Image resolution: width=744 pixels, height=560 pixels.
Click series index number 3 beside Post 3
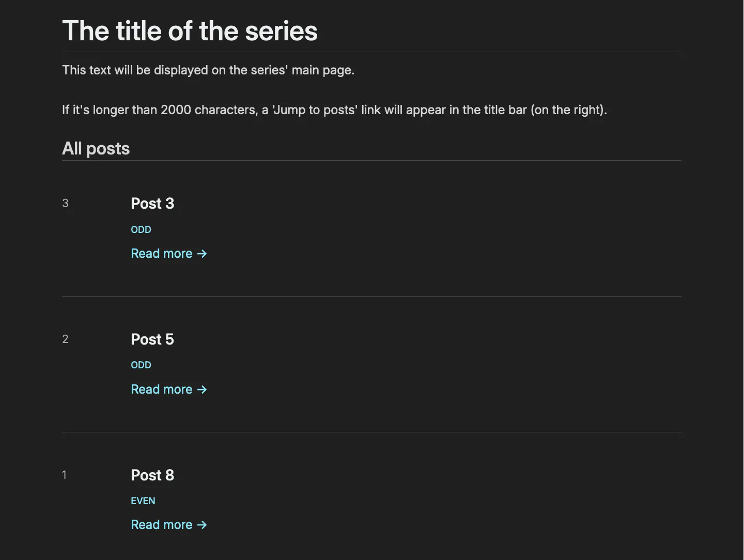click(65, 204)
